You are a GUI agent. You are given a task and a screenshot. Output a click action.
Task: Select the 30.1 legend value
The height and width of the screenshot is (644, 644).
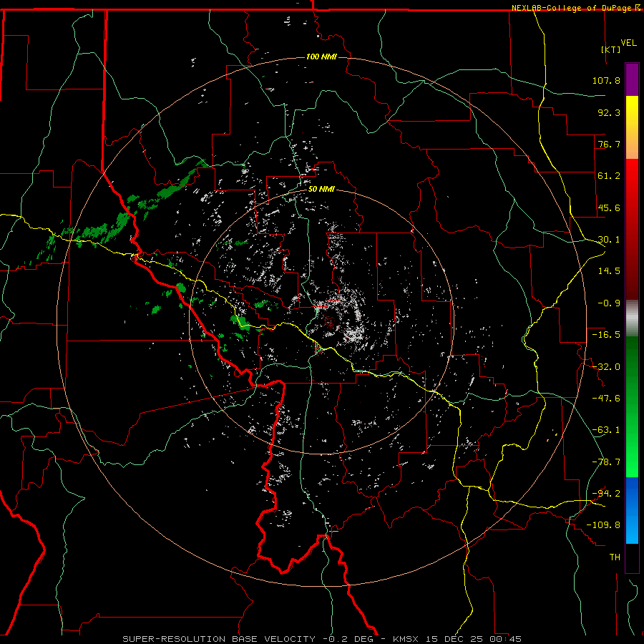point(609,240)
